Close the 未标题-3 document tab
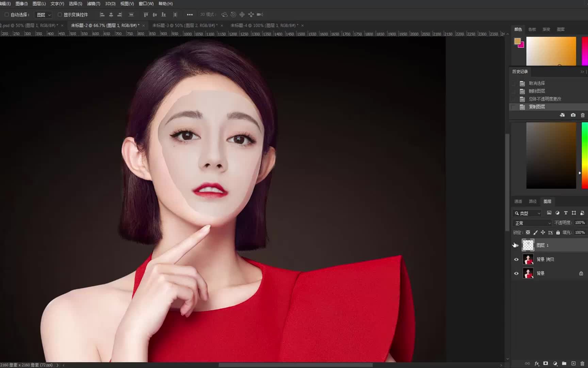The image size is (588, 368). 222,26
